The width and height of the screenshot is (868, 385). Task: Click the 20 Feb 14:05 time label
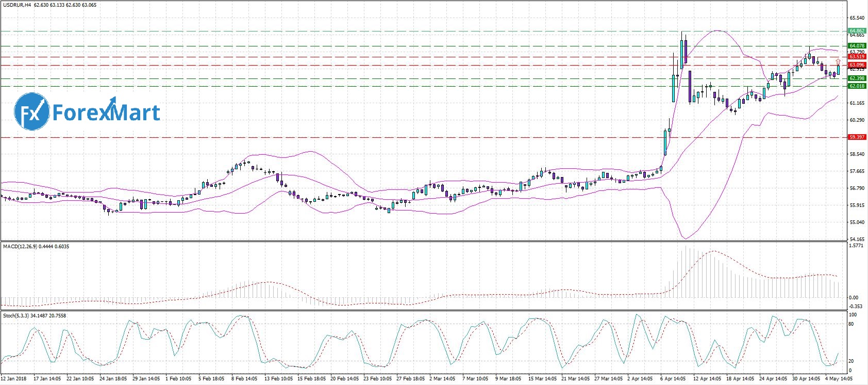point(345,379)
